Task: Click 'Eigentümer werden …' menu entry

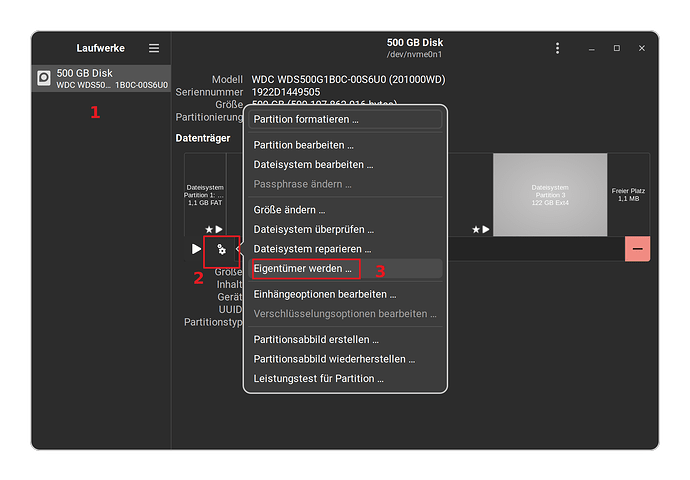Action: click(x=303, y=268)
